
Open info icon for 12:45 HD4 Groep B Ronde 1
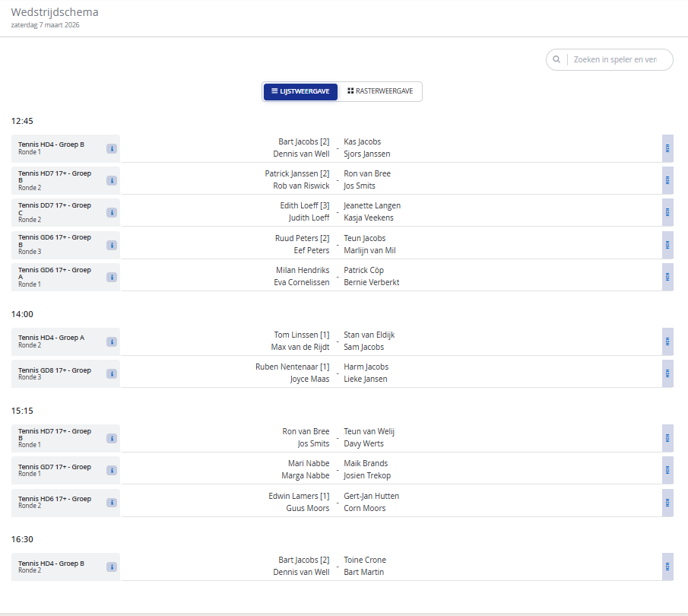(x=112, y=148)
